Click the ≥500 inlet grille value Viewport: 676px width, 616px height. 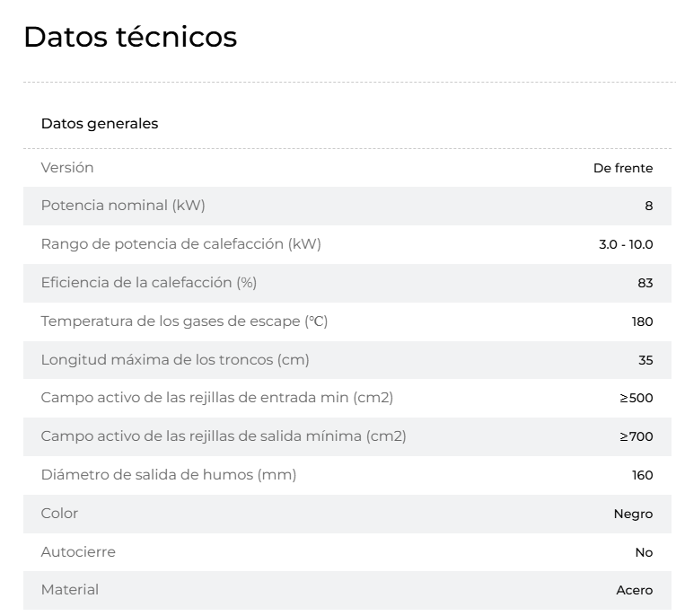[x=636, y=398]
